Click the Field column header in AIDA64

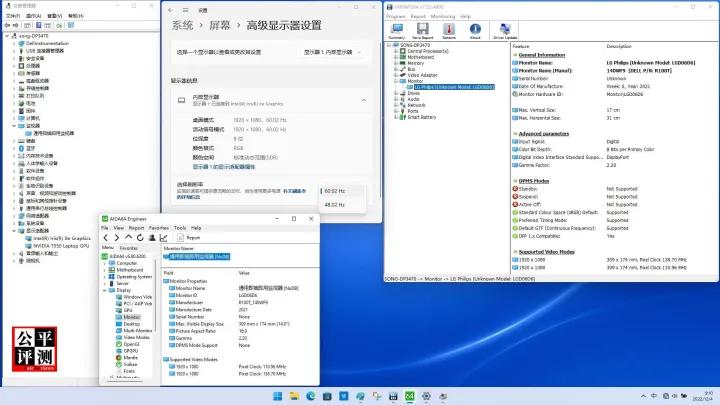[169, 273]
